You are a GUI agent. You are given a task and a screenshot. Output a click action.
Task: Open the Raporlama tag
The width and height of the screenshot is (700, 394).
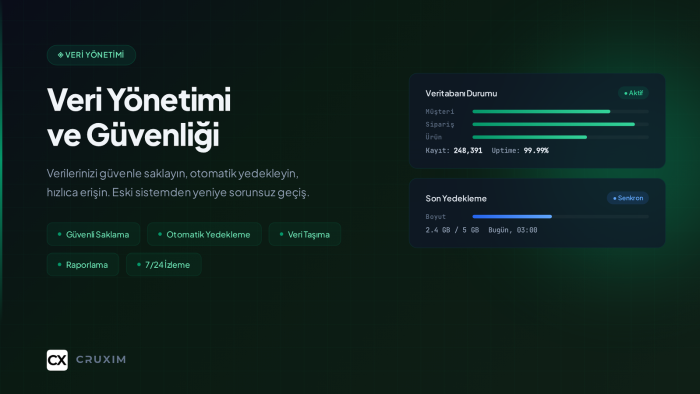[83, 265]
